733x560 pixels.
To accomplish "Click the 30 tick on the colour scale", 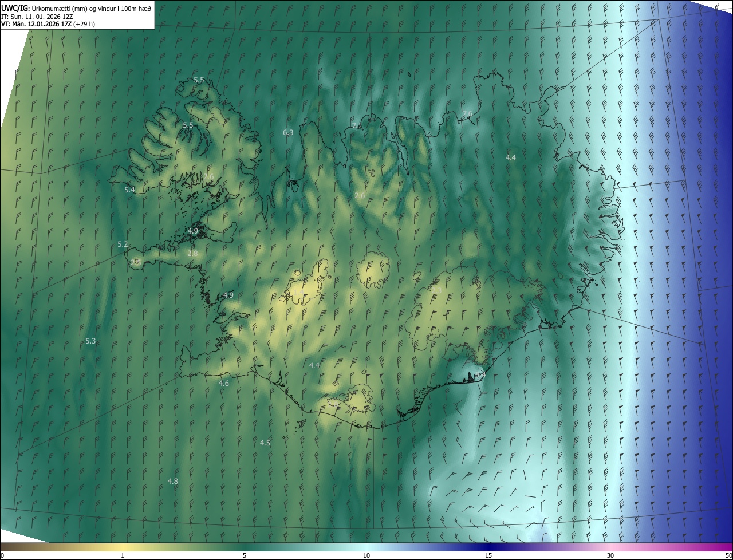I will 610,555.
